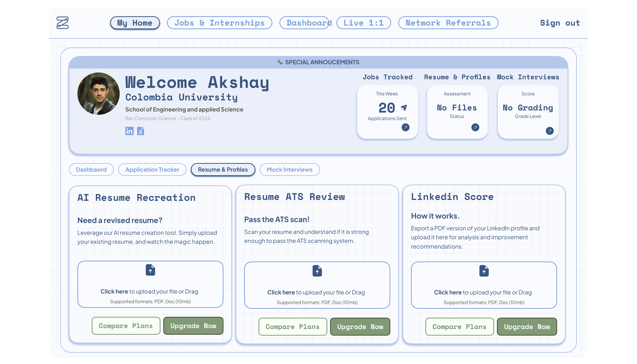Viewport: 637px width, 364px height.
Task: Click the Z logo in header
Action: coord(62,23)
